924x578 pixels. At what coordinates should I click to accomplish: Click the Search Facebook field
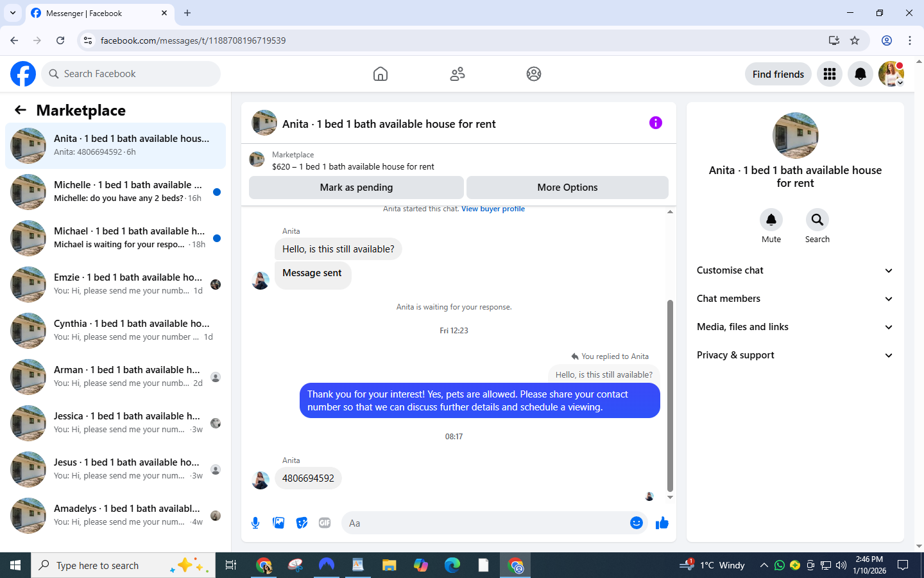pyautogui.click(x=131, y=74)
